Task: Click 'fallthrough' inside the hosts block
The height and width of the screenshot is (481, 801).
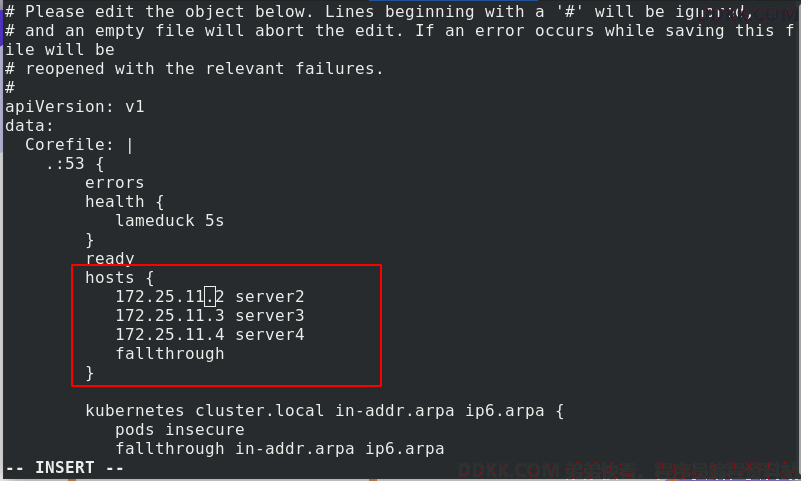Action: point(170,353)
